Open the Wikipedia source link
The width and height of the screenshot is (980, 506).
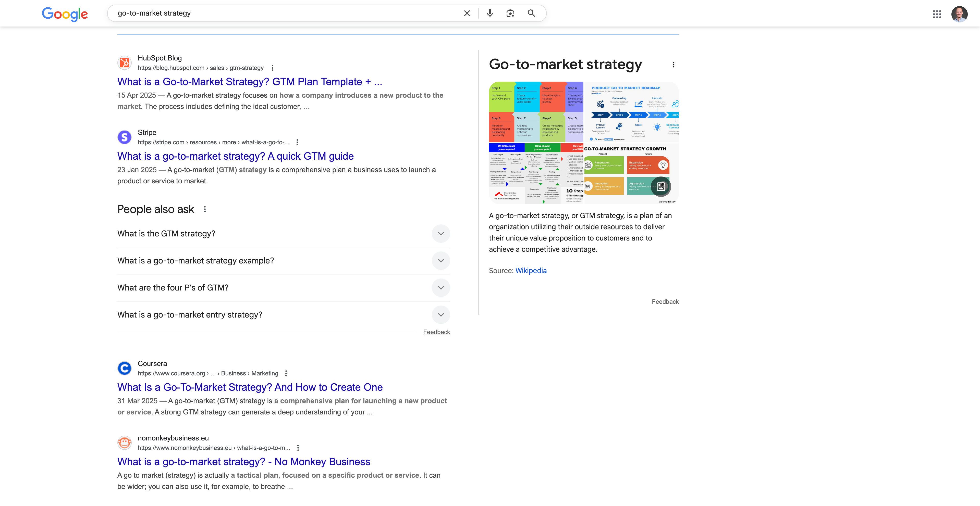tap(531, 271)
